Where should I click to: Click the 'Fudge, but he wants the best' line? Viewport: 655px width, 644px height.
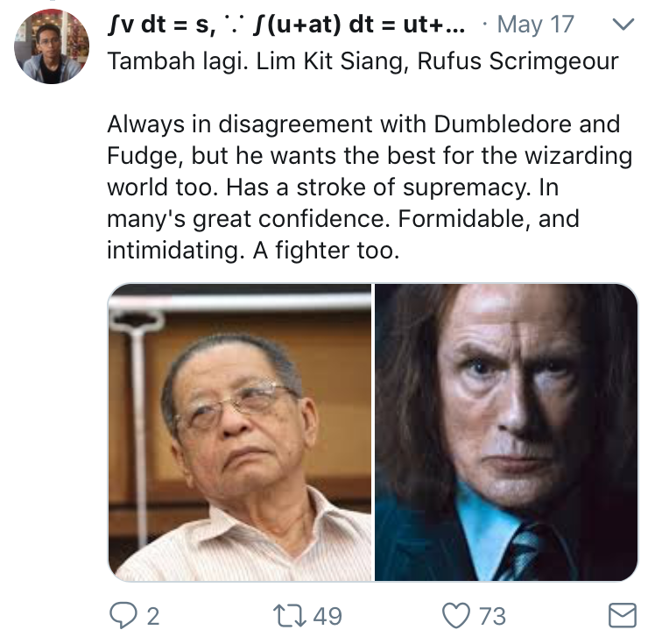coord(369,157)
